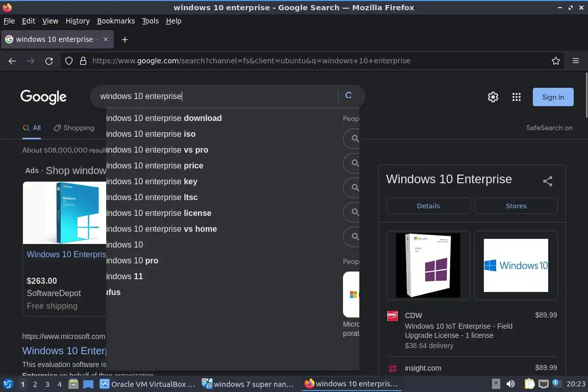Open the Stores button in product panel

click(516, 206)
